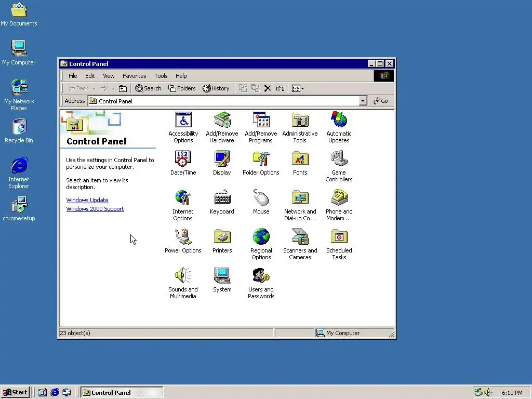
Task: Expand the Forward history dropdown arrow
Action: tap(113, 88)
